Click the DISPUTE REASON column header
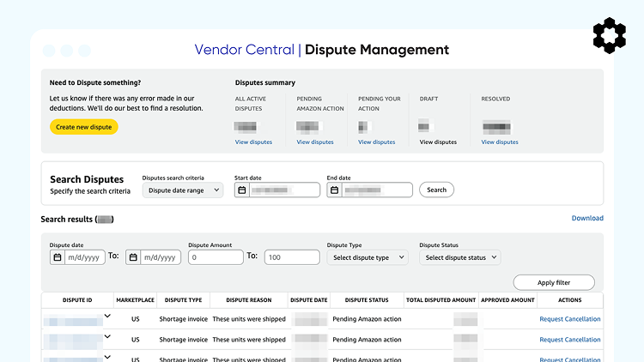Image resolution: width=644 pixels, height=362 pixels. coord(249,300)
